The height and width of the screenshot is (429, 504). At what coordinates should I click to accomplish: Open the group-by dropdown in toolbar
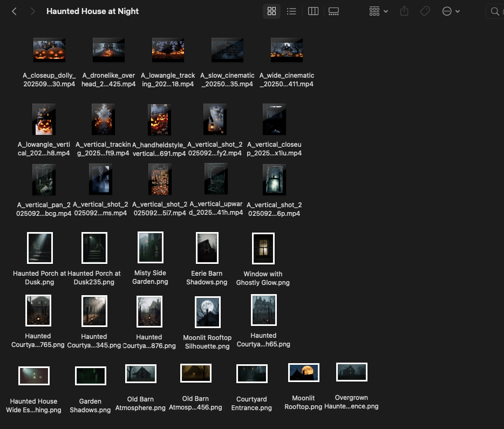point(378,11)
